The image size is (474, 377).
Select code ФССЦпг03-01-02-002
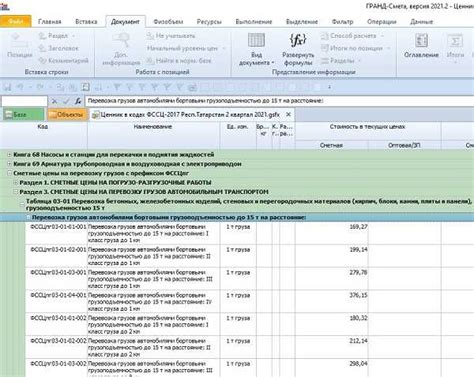[x=58, y=341]
